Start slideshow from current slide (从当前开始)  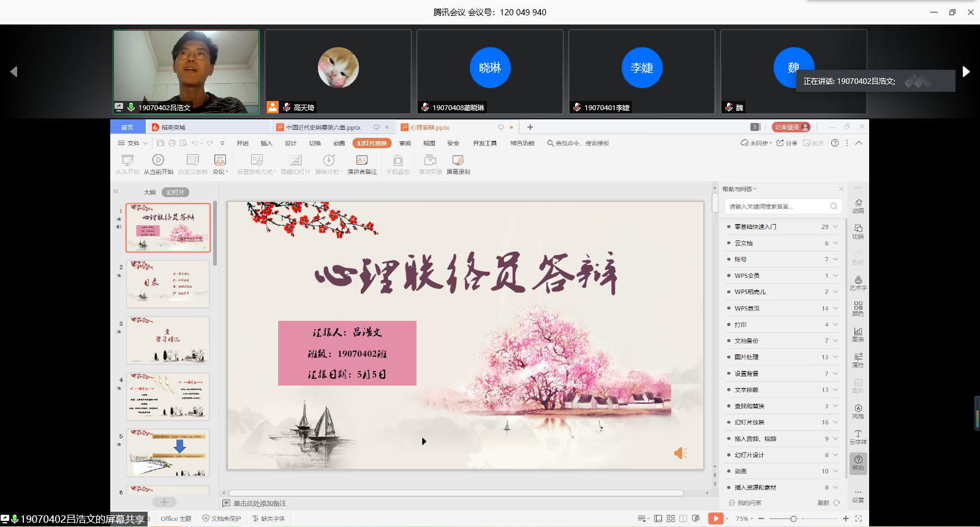[x=158, y=163]
